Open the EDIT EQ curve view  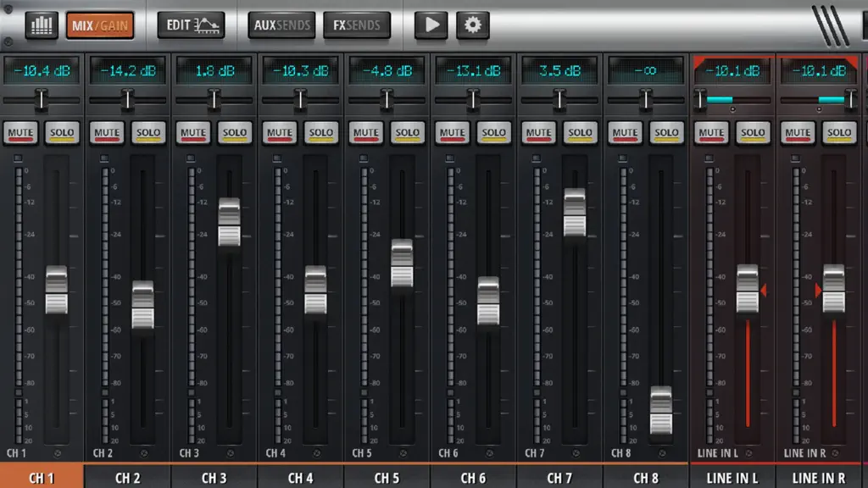point(192,25)
